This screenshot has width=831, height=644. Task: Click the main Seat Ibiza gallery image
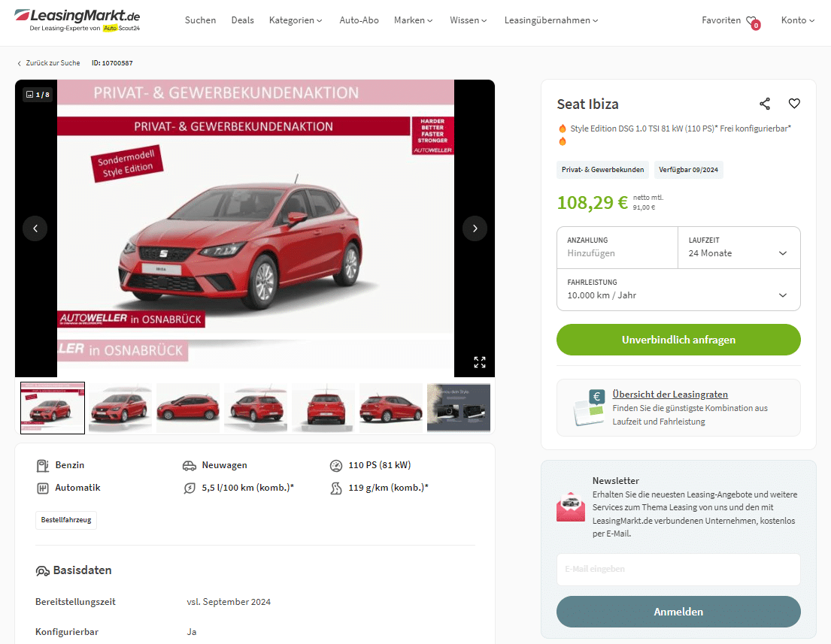click(x=256, y=228)
